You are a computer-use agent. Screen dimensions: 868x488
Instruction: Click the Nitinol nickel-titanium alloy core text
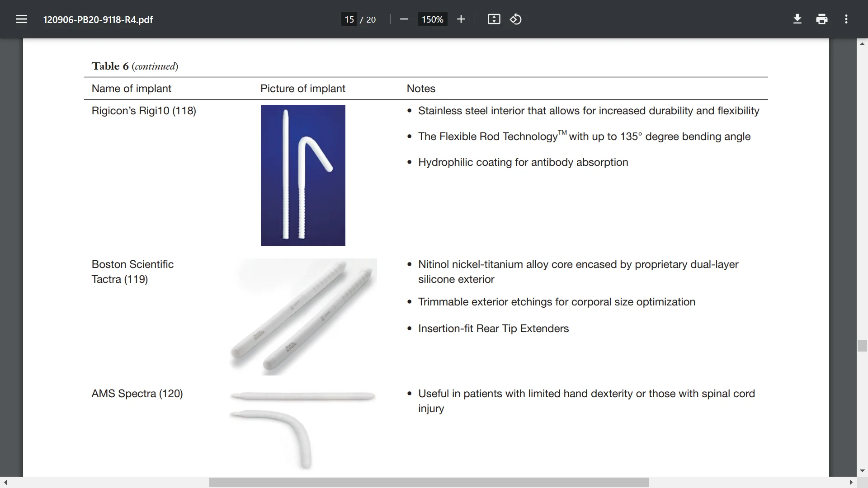pos(578,272)
